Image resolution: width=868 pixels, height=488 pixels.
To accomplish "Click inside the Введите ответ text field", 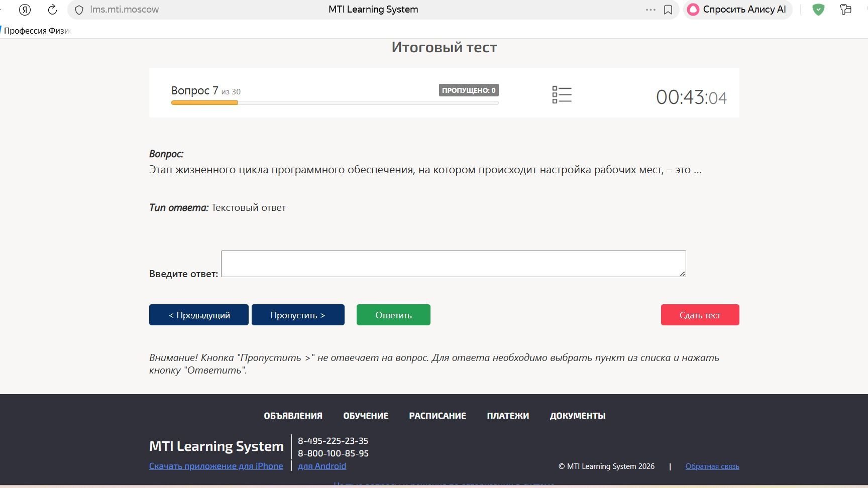I will 453,264.
